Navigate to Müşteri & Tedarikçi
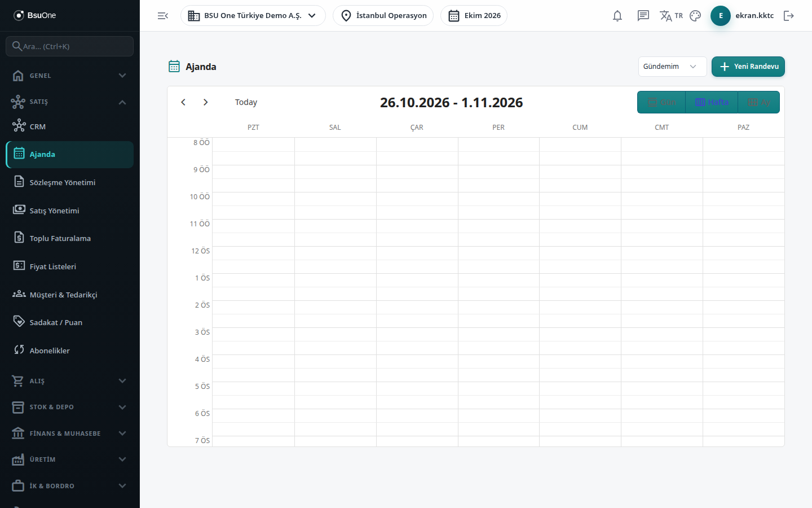The height and width of the screenshot is (508, 812). click(70, 295)
